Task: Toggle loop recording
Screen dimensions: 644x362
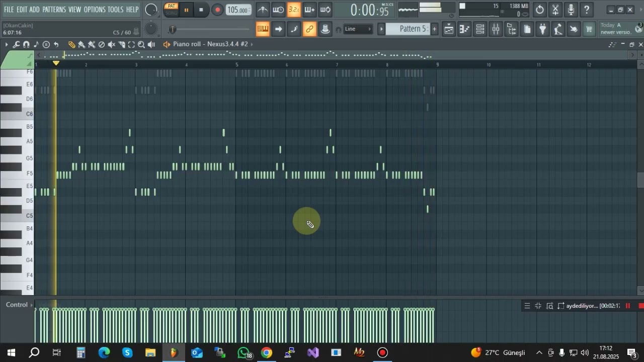Action: click(x=326, y=10)
